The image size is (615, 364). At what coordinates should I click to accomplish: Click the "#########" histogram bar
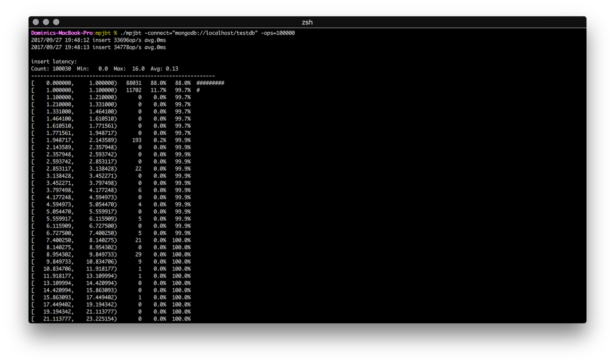click(210, 83)
